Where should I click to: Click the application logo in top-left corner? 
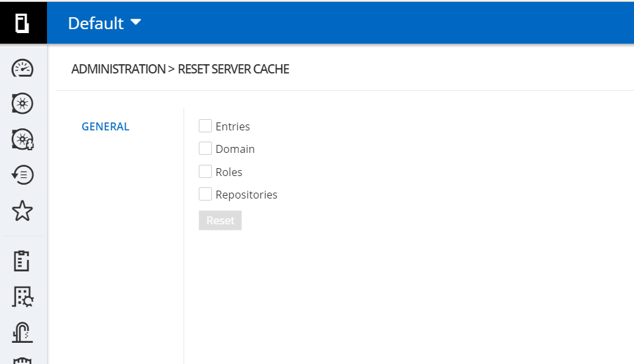(x=23, y=23)
